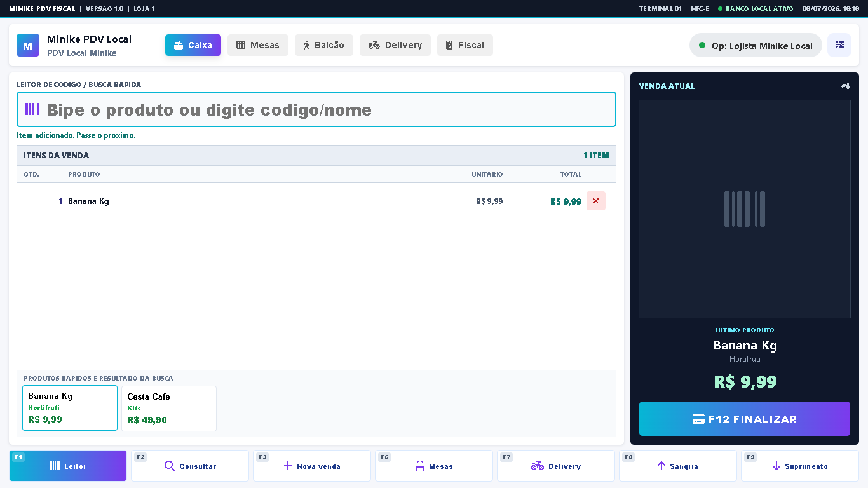Click card icon on Finalizar button
This screenshot has width=868, height=488.
(x=698, y=419)
